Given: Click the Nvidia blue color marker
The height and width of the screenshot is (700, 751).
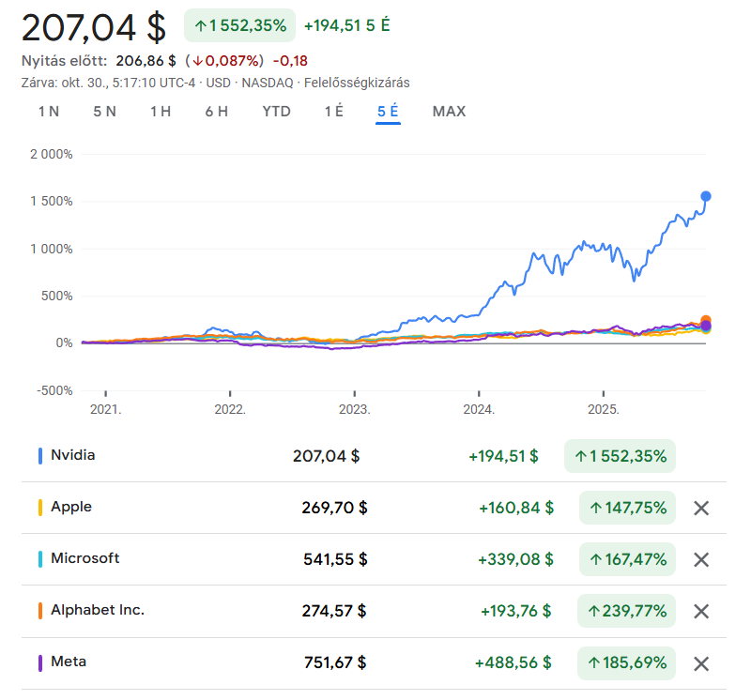Looking at the screenshot, I should [40, 456].
